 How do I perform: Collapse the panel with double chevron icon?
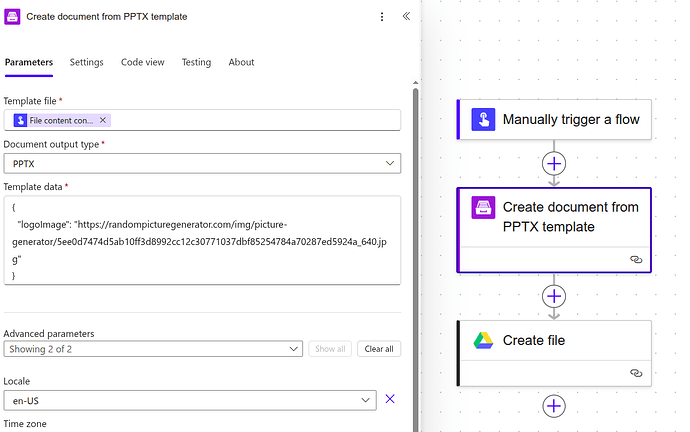point(406,16)
